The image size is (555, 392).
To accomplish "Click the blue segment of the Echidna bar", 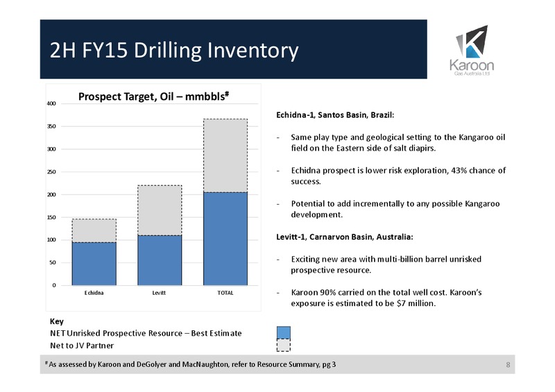I will 94,264.
